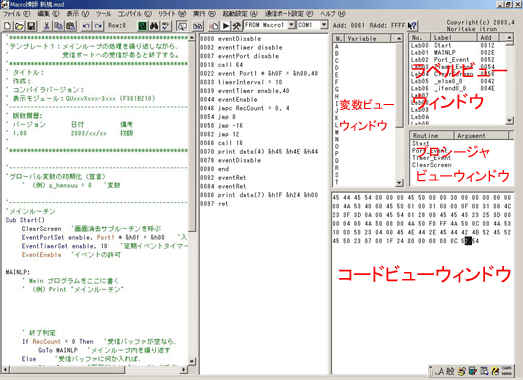Image resolution: width=523 pixels, height=380 pixels.
Task: Select the Lab01 MAINLP label row
Action: point(457,52)
